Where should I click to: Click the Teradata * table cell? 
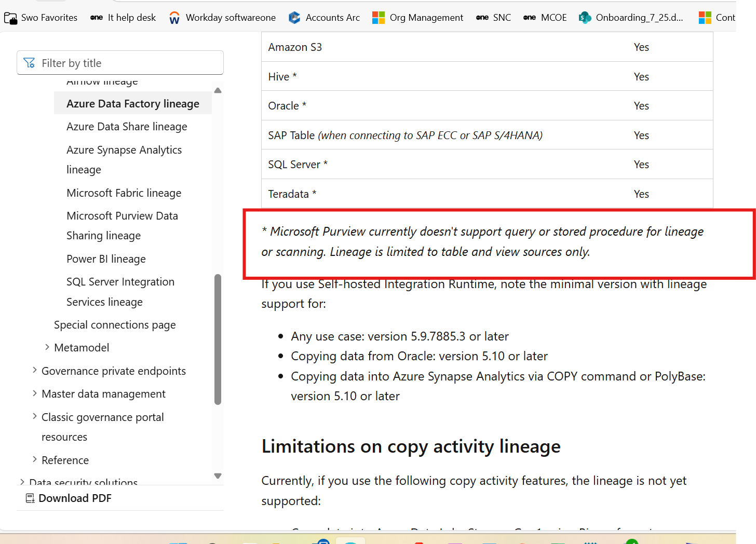point(292,194)
